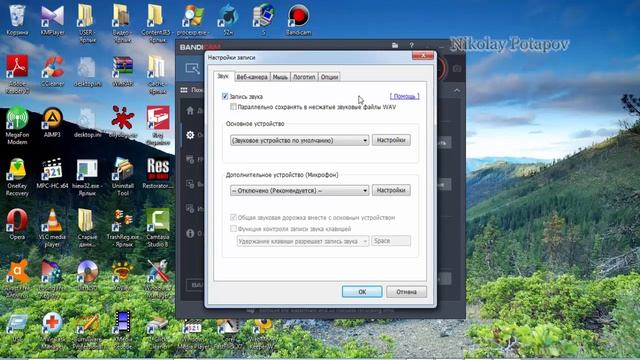
Task: Collapse the Bandicam mode bar chevron
Action: (x=457, y=90)
